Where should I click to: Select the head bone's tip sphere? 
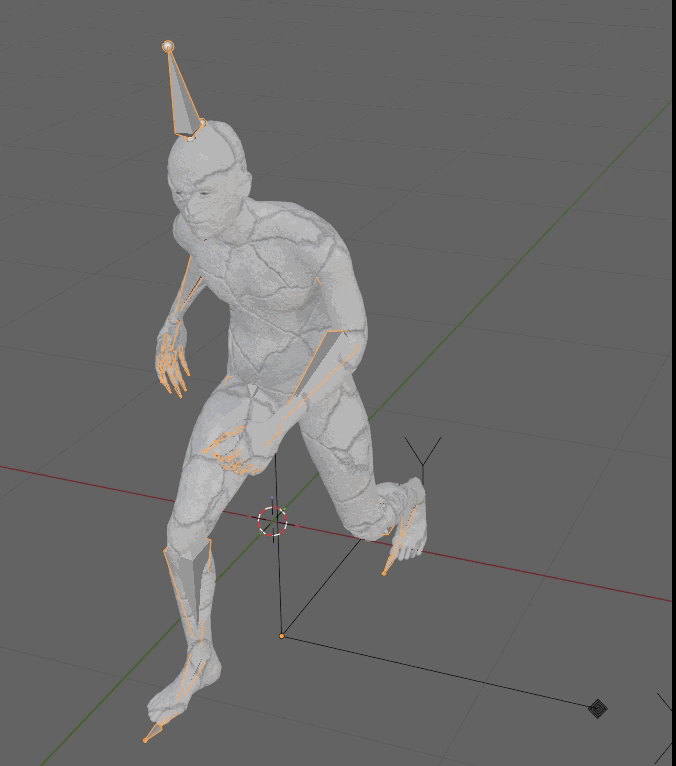pyautogui.click(x=168, y=46)
